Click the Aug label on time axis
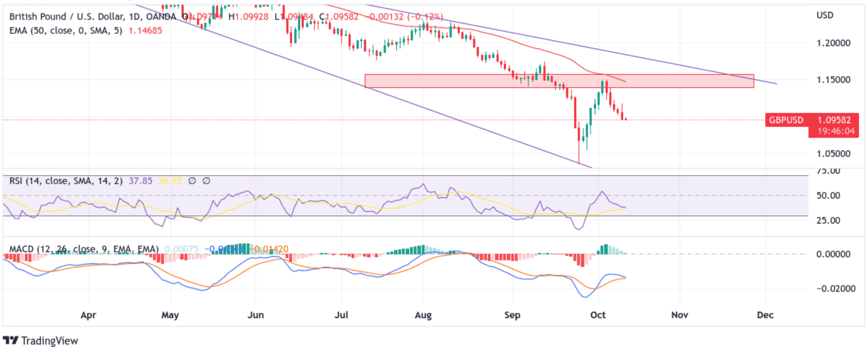 coord(423,315)
